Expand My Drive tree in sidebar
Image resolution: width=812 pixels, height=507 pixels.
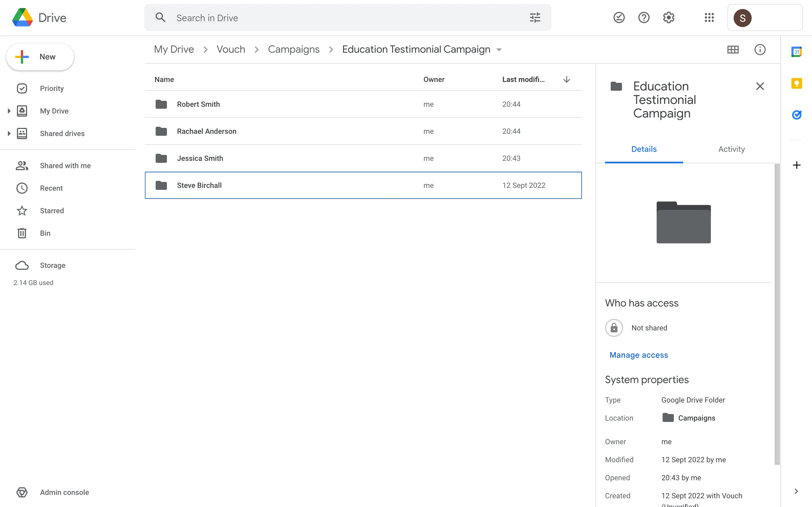coord(9,111)
